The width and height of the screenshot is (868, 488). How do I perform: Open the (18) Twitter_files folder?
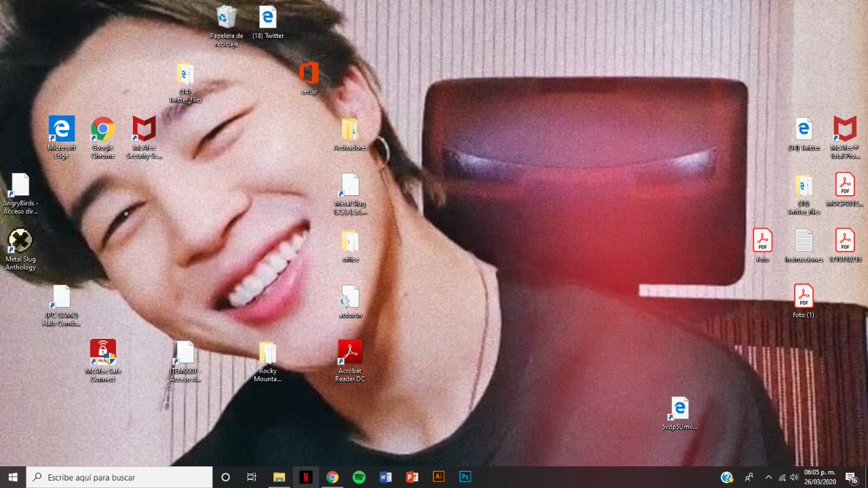click(x=804, y=185)
